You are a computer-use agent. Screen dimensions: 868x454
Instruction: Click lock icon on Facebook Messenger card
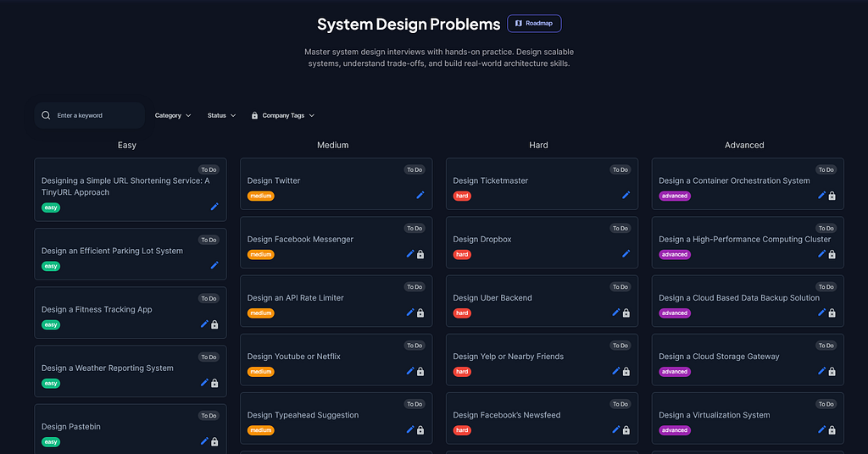coord(420,254)
